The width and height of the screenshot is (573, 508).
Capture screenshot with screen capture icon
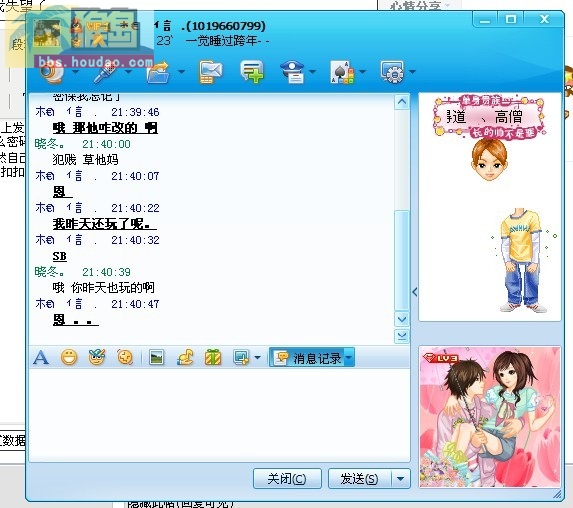[x=241, y=357]
